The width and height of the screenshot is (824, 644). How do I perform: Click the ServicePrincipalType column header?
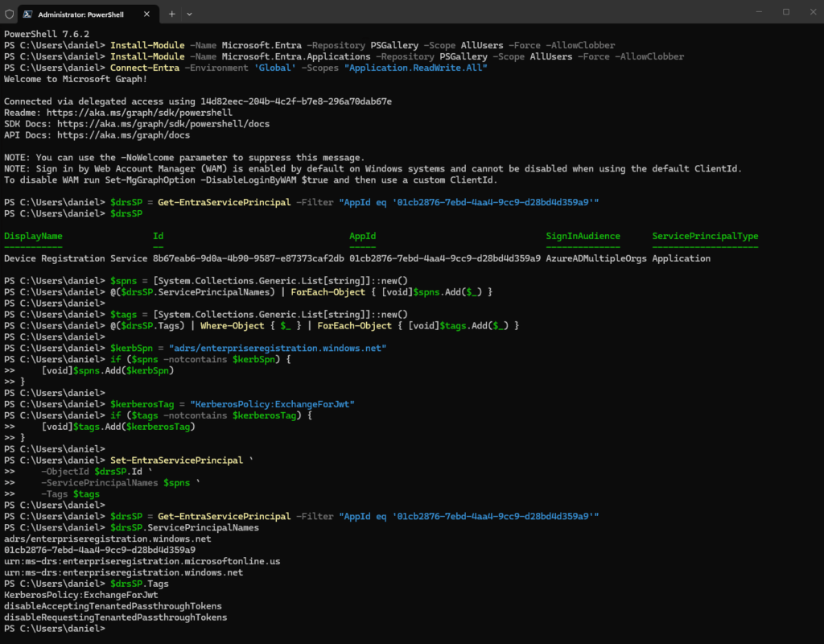tap(705, 236)
